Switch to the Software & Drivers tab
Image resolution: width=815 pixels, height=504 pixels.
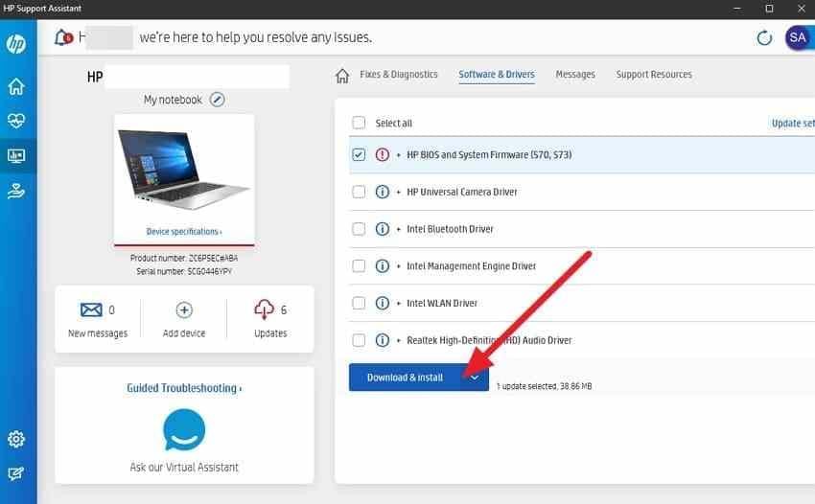(497, 75)
